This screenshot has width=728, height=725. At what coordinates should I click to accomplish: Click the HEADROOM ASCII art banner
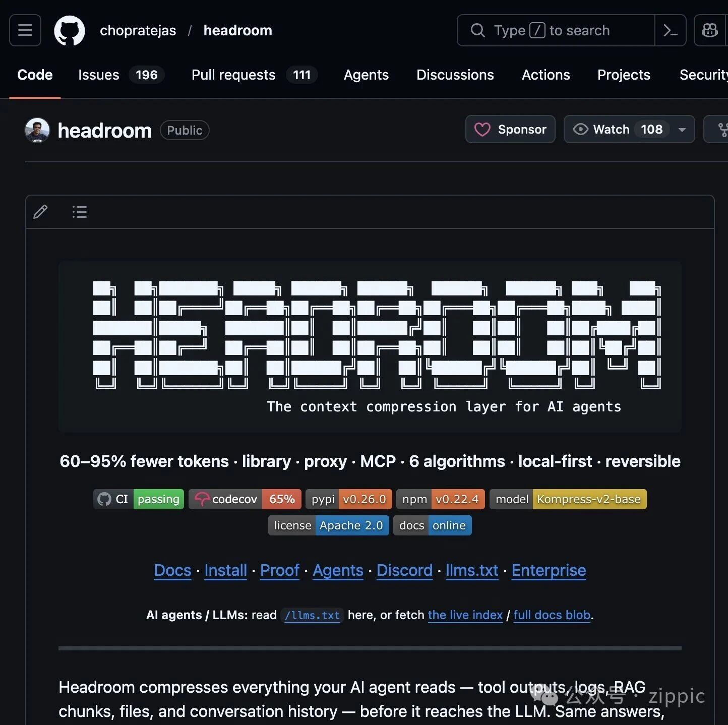(x=377, y=334)
